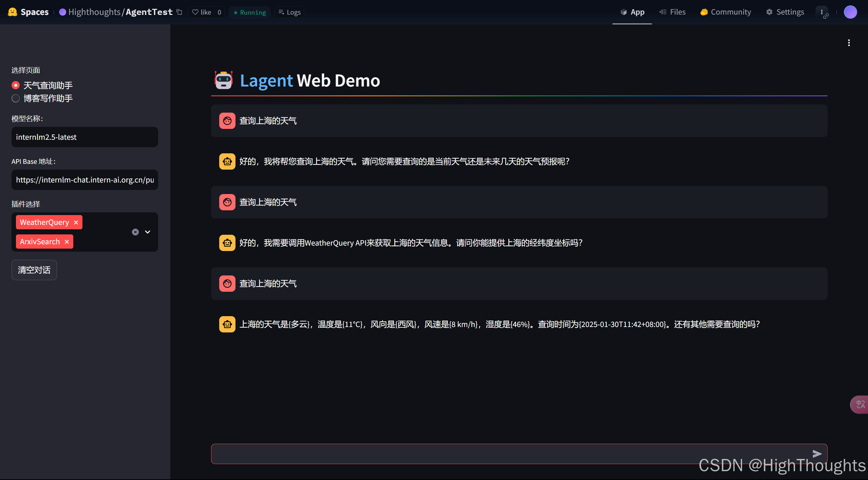
Task: Select the 天气查询助手 radio option
Action: (16, 85)
